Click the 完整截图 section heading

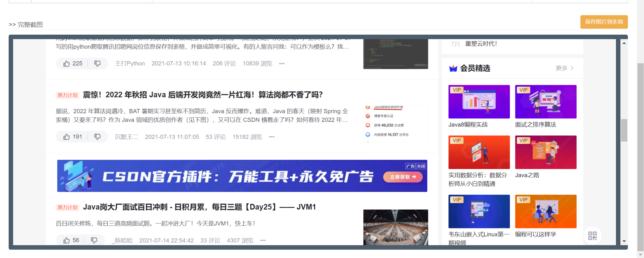(30, 24)
